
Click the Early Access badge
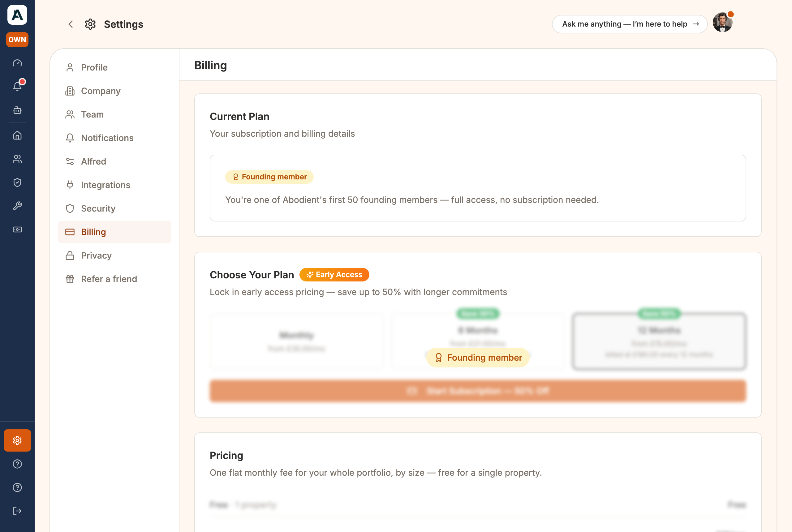pos(334,274)
